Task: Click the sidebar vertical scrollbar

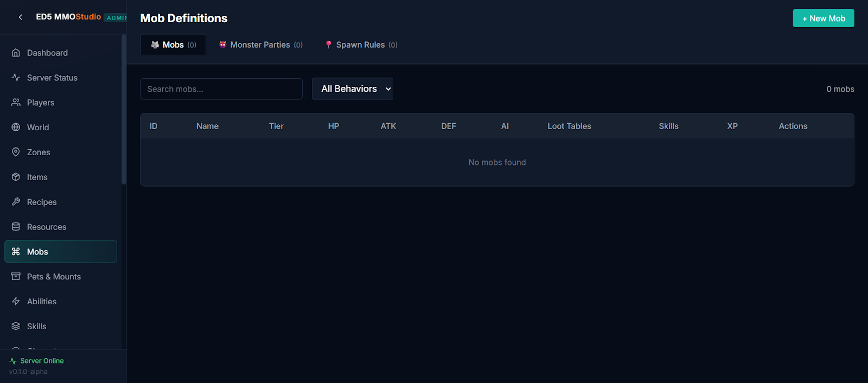Action: 124,110
